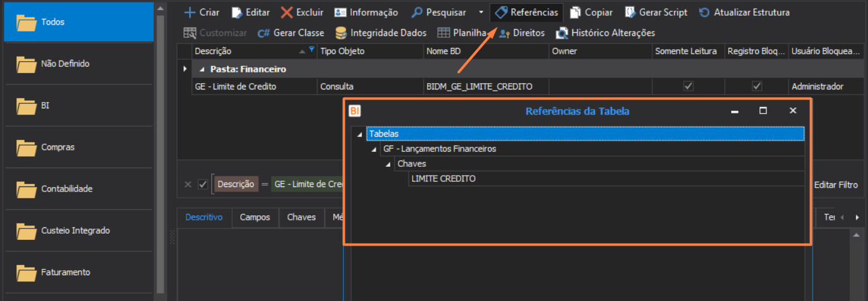Click the Criar plus icon
The height and width of the screenshot is (301, 868).
pyautogui.click(x=189, y=13)
